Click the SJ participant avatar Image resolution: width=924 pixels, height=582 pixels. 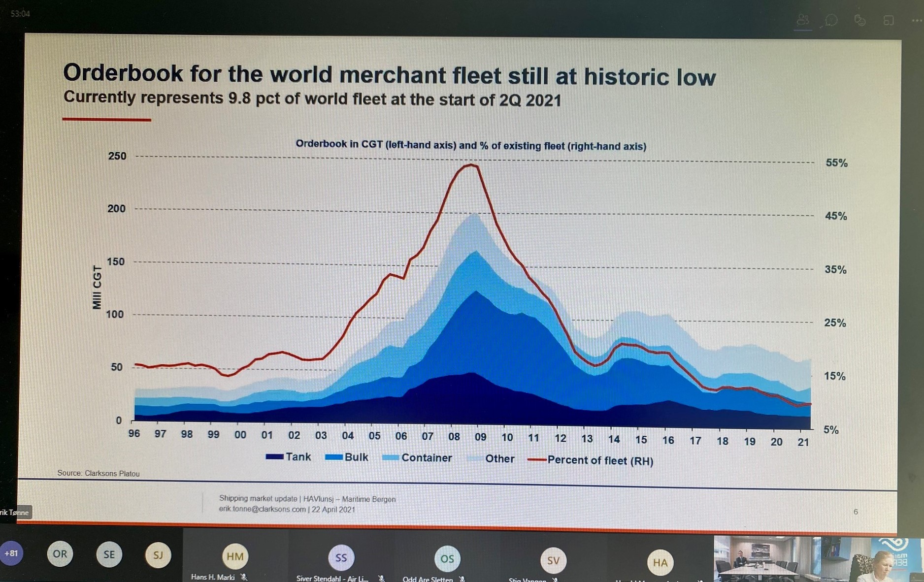(x=158, y=555)
